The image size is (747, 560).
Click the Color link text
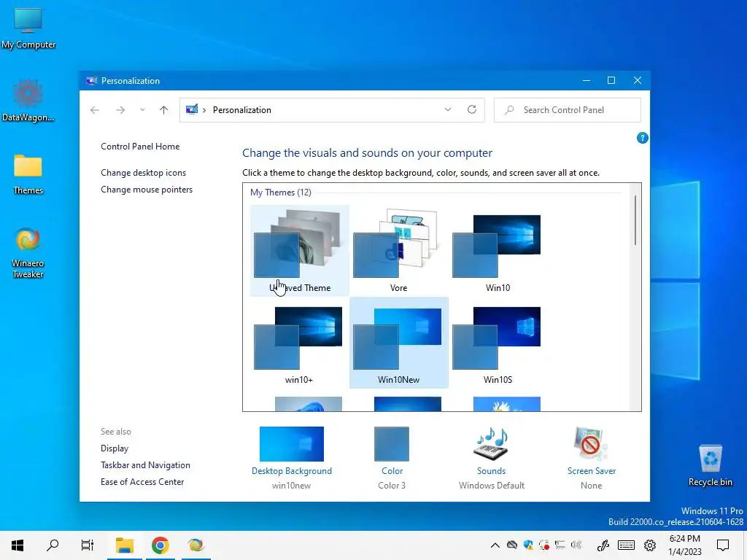[x=392, y=470]
